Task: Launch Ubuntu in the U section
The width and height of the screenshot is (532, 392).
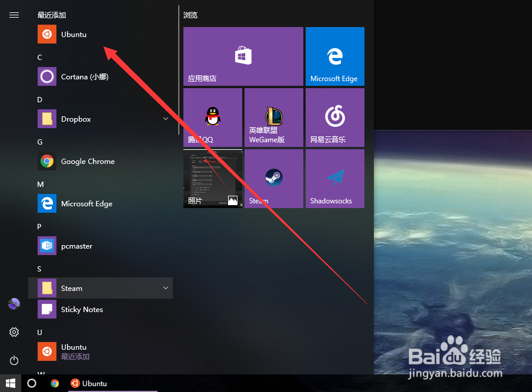Action: [101, 351]
